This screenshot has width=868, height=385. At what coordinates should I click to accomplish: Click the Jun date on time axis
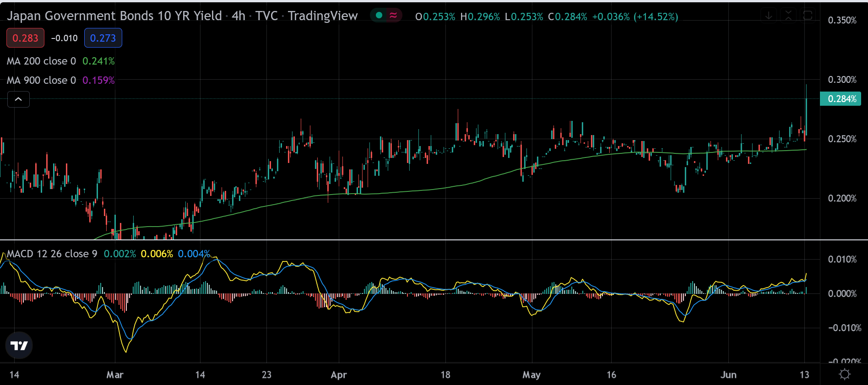coord(728,375)
